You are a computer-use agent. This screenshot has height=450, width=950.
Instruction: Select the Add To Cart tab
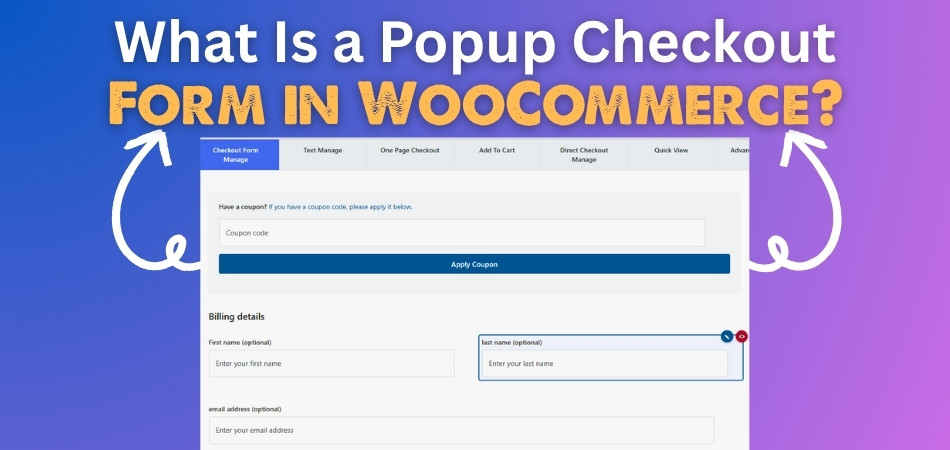pyautogui.click(x=497, y=154)
